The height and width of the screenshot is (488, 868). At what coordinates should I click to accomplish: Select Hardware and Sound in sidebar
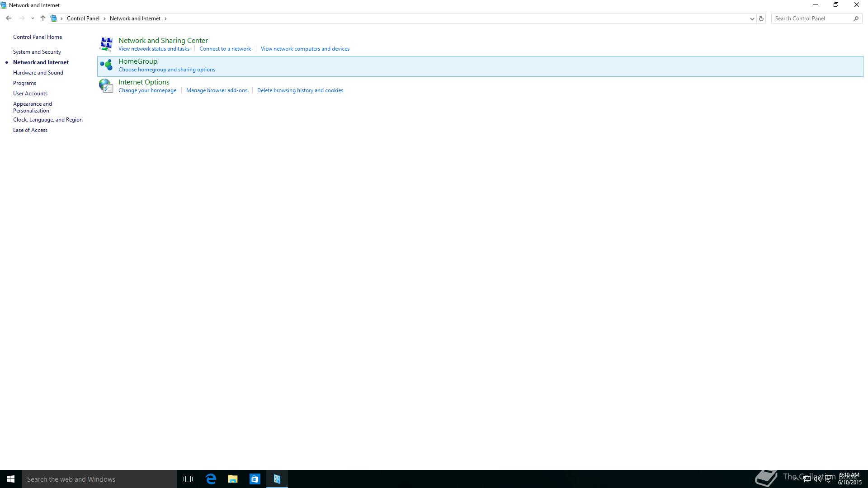pos(38,73)
